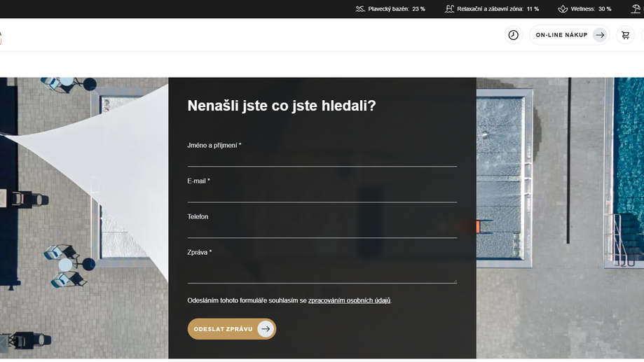Focus the E-mail input field
Screen dimensions: 644x362
click(322, 194)
